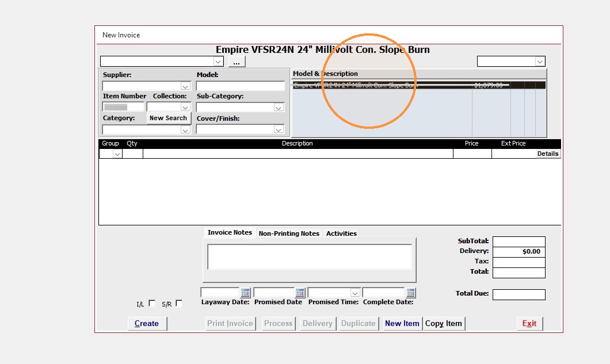This screenshot has height=364, width=610.
Task: Click the Process button
Action: (x=278, y=324)
